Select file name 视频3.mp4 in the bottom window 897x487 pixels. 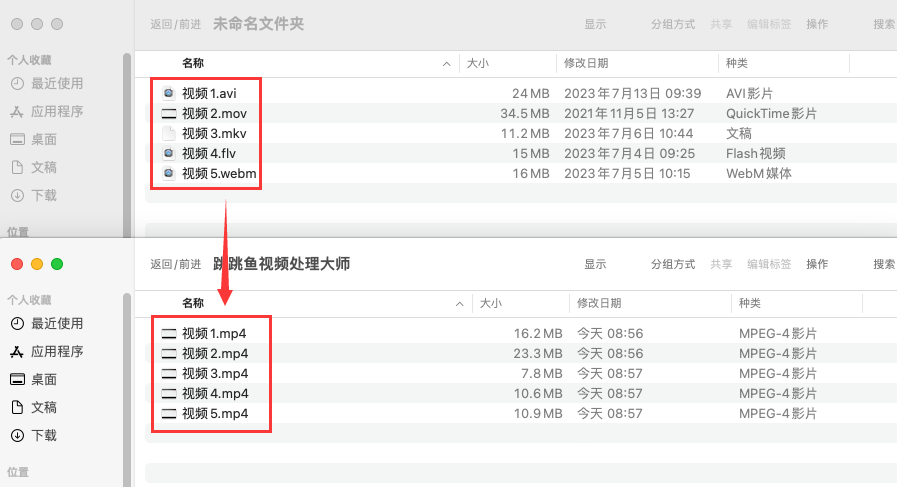click(x=215, y=374)
